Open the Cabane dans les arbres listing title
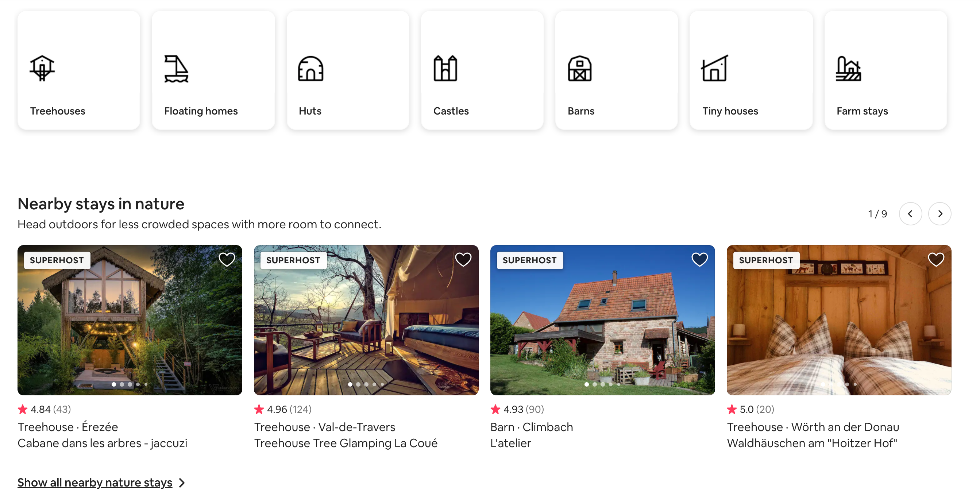This screenshot has width=980, height=496. click(x=102, y=443)
